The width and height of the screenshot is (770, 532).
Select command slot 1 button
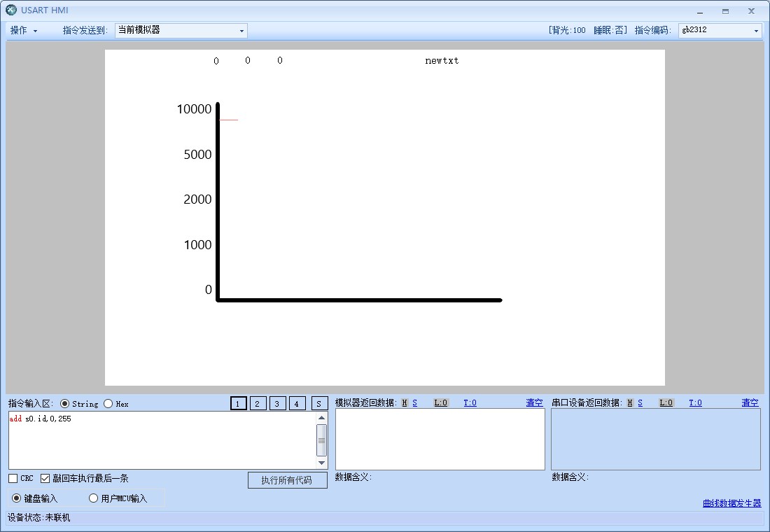point(239,403)
